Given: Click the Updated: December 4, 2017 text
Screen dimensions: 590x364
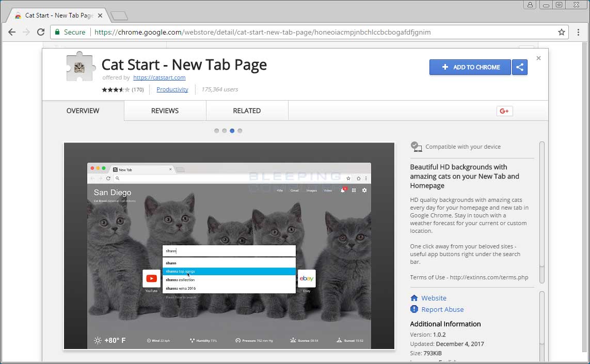Looking at the screenshot, I should [447, 344].
